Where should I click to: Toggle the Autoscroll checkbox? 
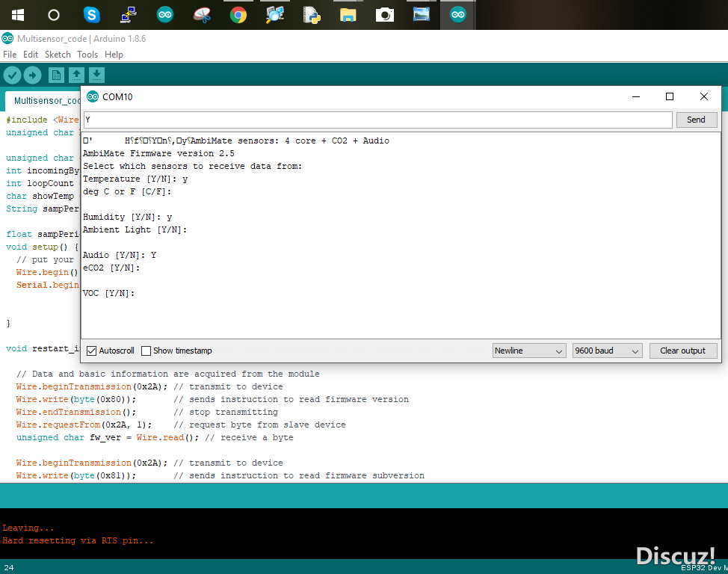[92, 351]
